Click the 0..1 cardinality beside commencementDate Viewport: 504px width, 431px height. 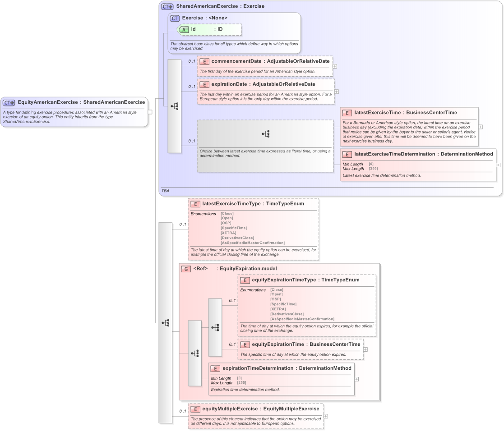click(192, 61)
